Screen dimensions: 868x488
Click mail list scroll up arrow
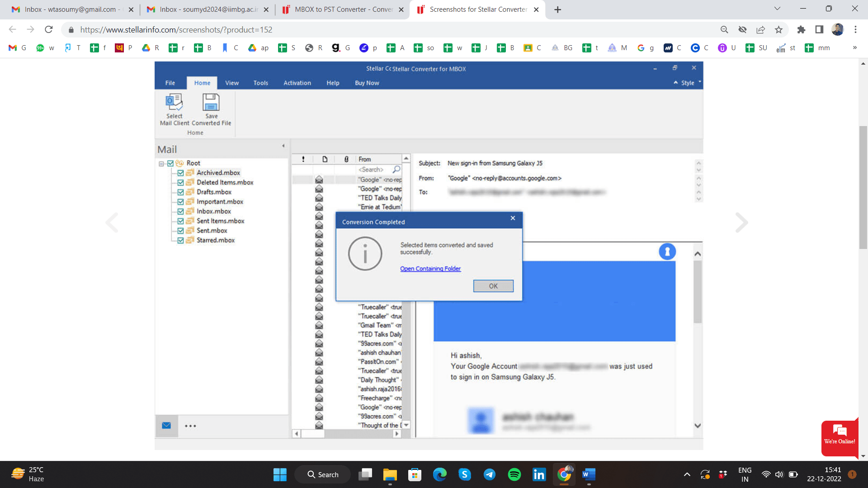(406, 158)
